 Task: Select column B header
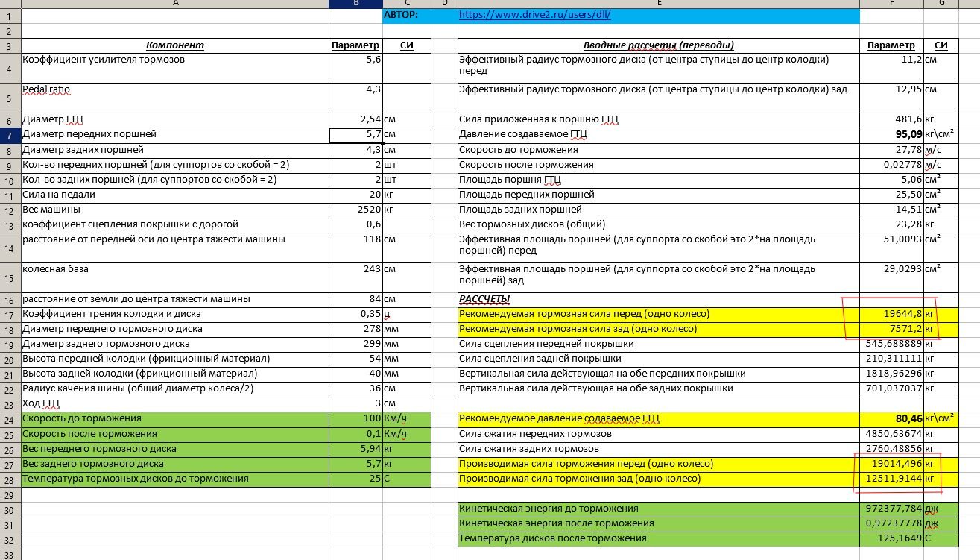point(355,4)
